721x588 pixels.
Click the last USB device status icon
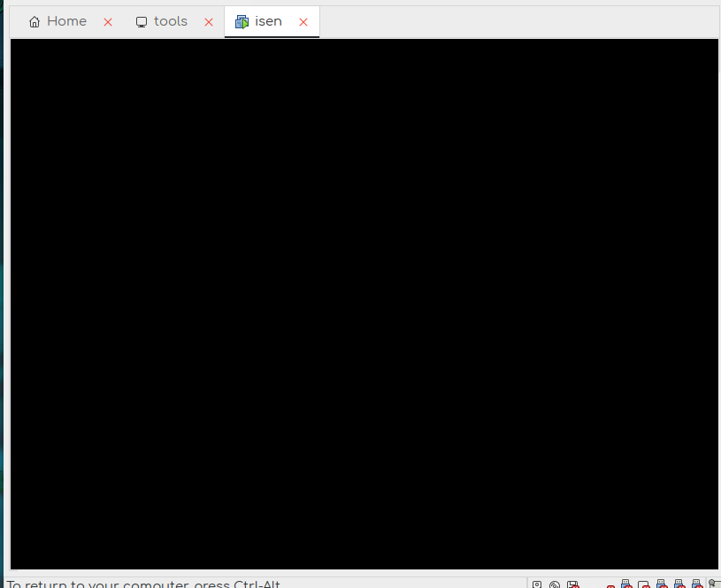point(696,584)
